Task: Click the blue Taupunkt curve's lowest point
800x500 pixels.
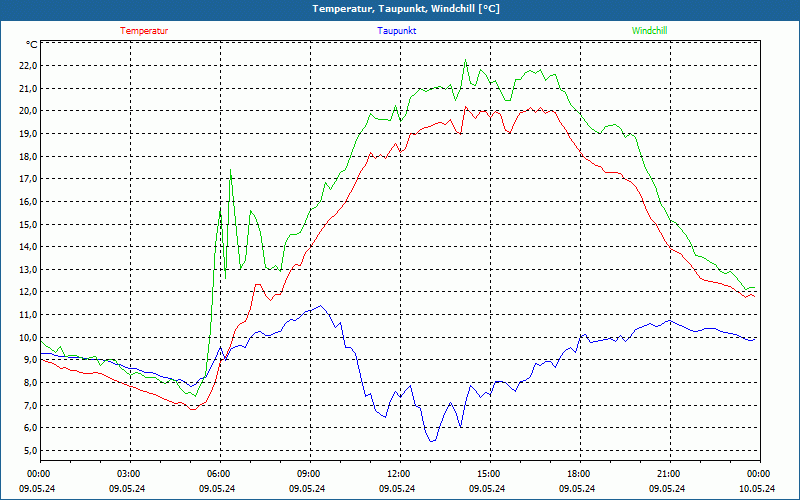Action: tap(431, 441)
